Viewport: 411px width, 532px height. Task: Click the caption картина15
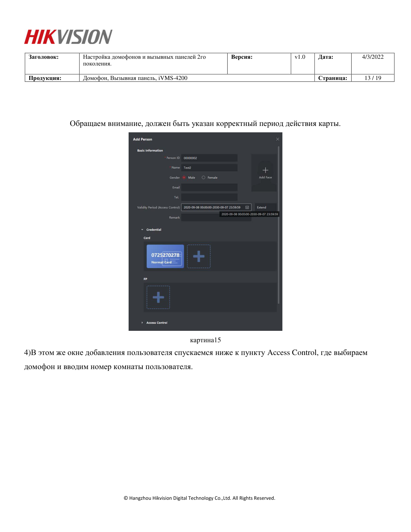205,340
